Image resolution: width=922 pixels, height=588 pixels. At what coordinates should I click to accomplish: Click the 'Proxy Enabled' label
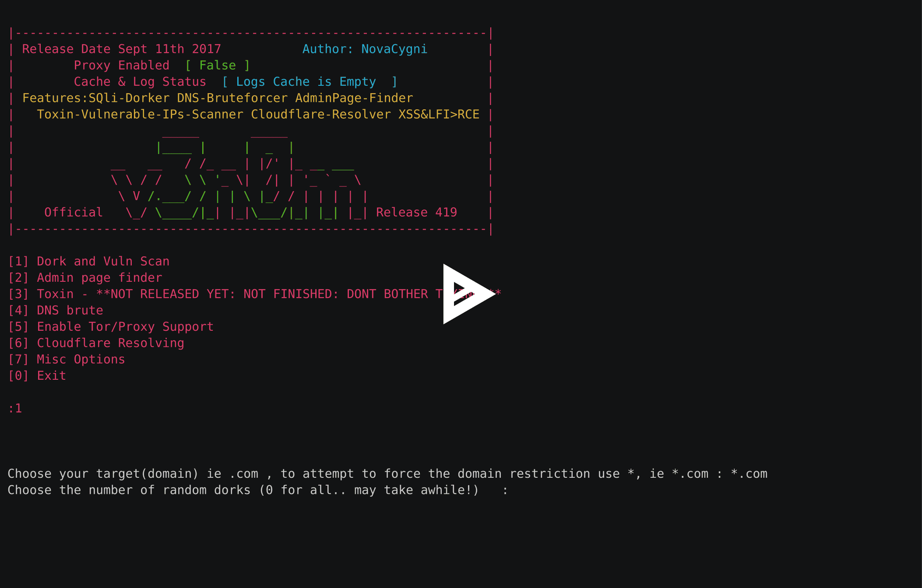pyautogui.click(x=122, y=66)
